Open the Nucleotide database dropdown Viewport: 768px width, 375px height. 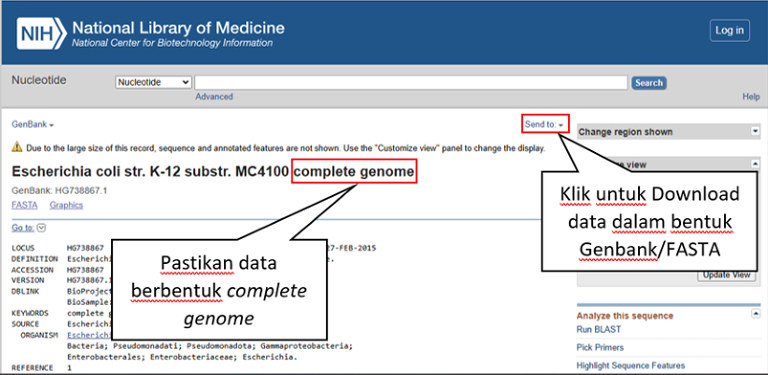pos(154,83)
